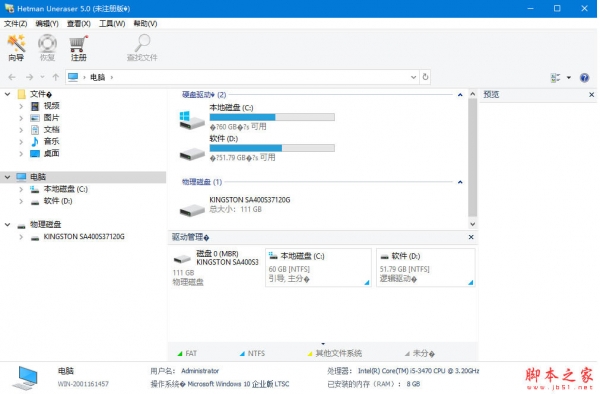This screenshot has width=600, height=394.
Task: Select KINGSTON SA400S37120G tree item
Action: tap(84, 237)
